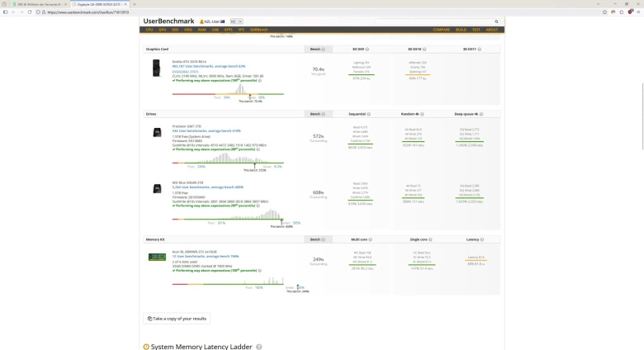Click info icon after WD Blue SN580 percentile text
The height and width of the screenshot is (350, 644).
click(x=258, y=206)
